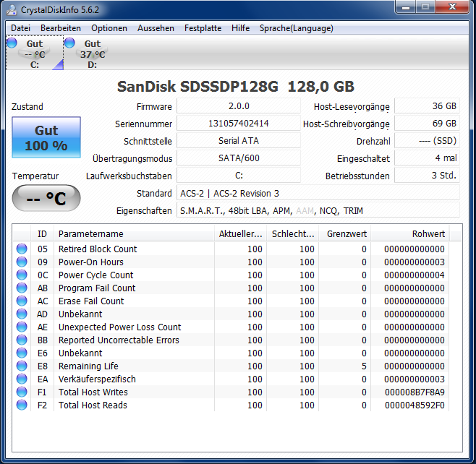This screenshot has height=464, width=476.
Task: Minimize the CrystalDiskInfo window
Action: (x=406, y=7)
